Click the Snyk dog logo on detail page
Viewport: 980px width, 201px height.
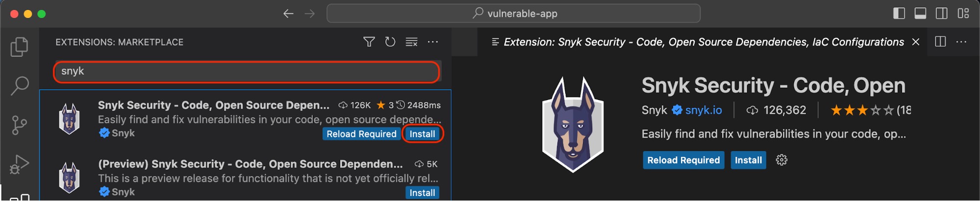coord(573,125)
